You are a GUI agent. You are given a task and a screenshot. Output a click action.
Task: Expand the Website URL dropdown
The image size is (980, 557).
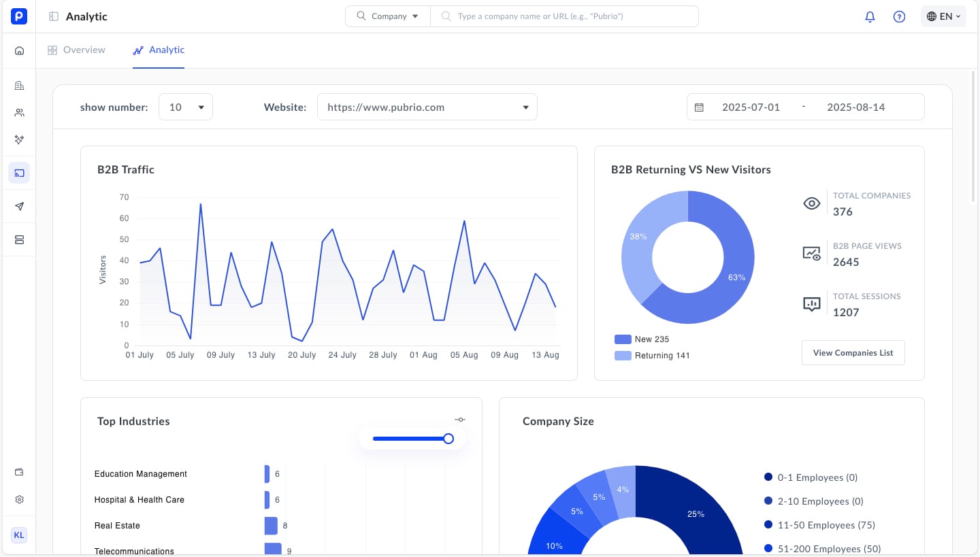(x=427, y=107)
